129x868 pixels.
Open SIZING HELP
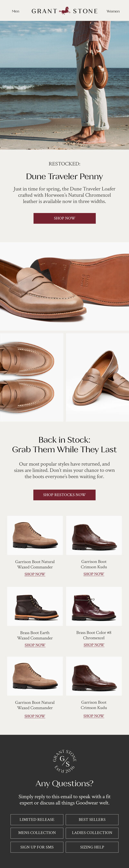(92, 847)
